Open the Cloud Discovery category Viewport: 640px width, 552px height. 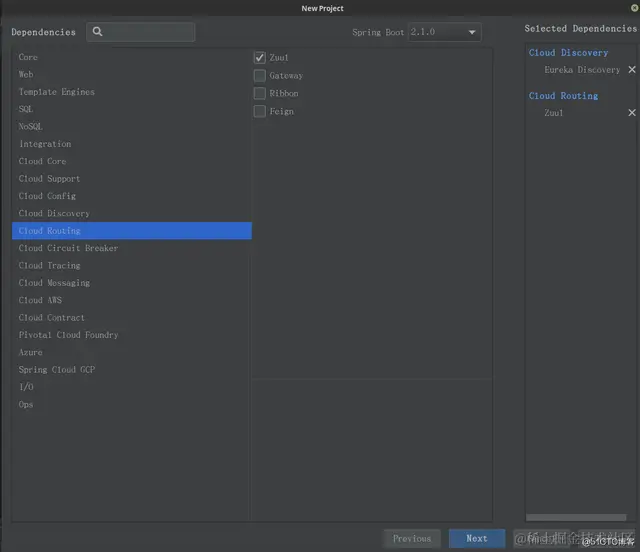pos(131,214)
